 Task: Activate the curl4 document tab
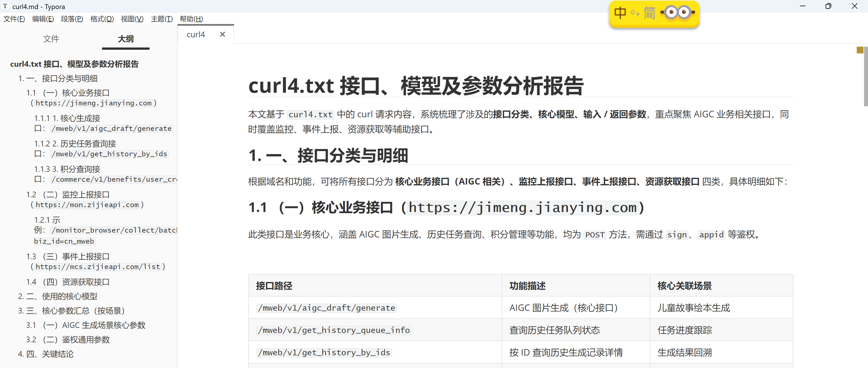click(x=196, y=35)
